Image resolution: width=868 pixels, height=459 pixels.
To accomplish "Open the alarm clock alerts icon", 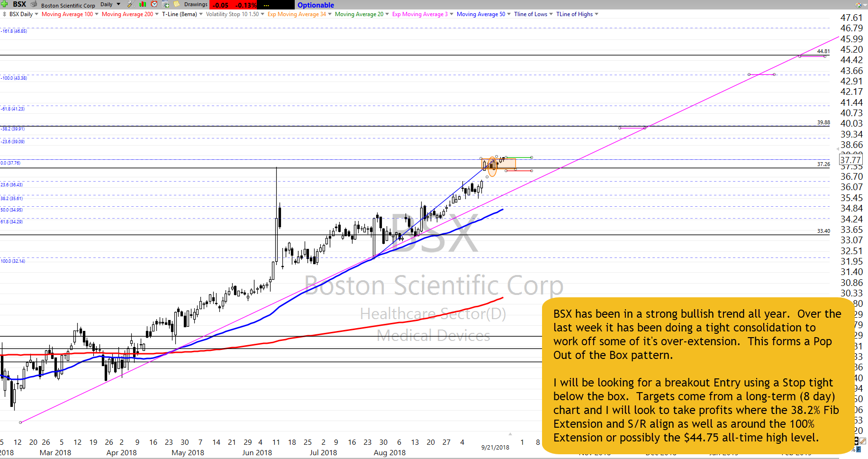I will tap(154, 4).
